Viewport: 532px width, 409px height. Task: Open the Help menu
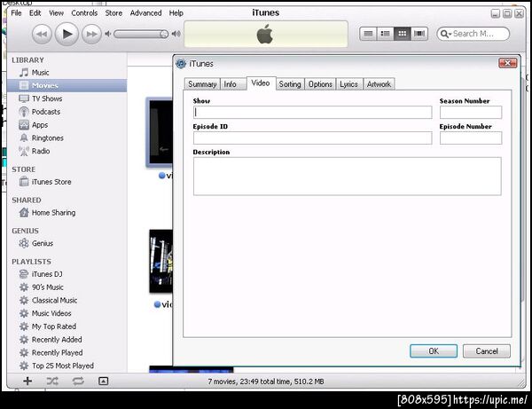176,13
